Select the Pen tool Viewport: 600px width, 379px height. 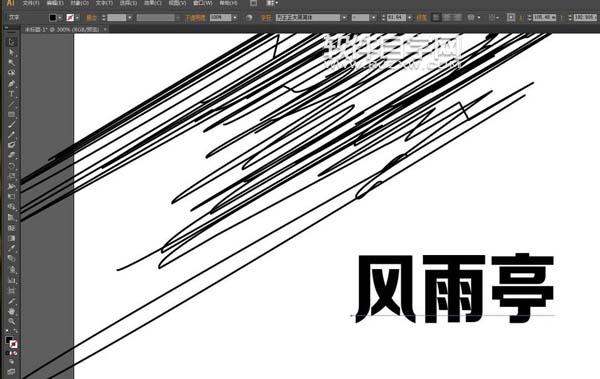(12, 83)
